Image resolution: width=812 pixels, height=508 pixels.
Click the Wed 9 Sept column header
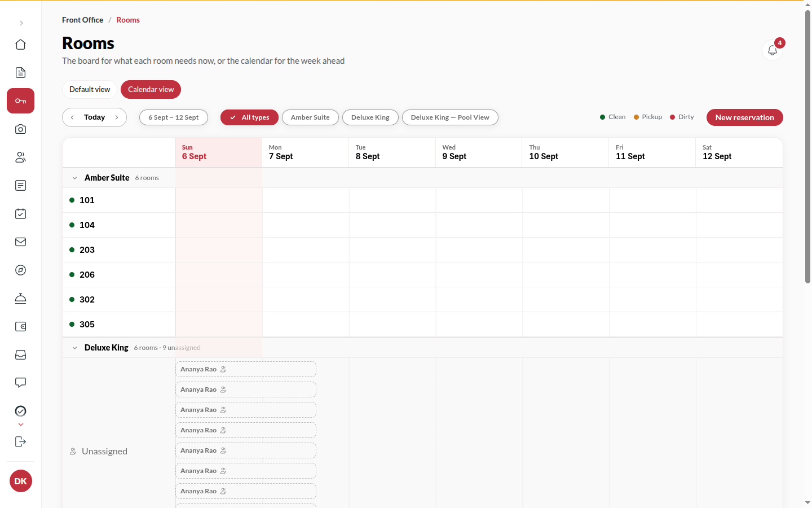point(479,152)
